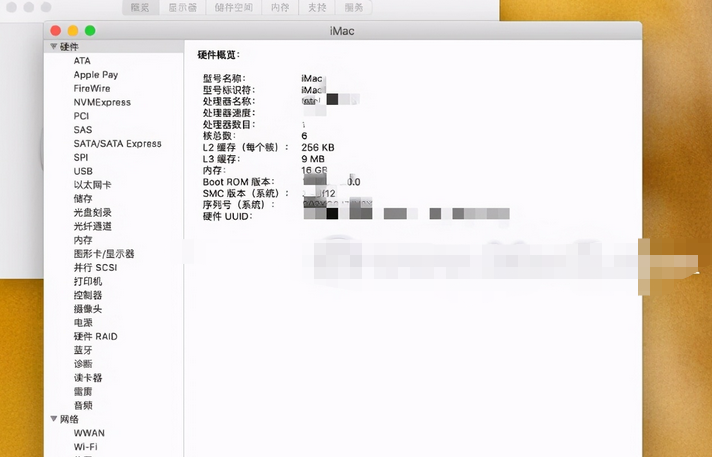Select NVMExpress in the hardware list
The image size is (712, 457).
[x=101, y=102]
